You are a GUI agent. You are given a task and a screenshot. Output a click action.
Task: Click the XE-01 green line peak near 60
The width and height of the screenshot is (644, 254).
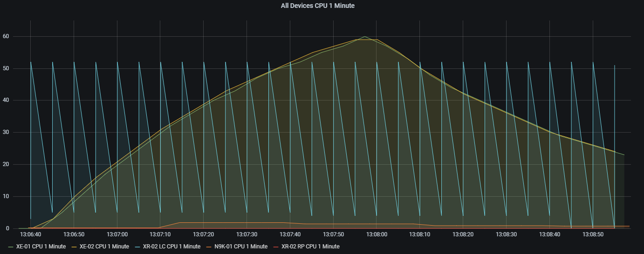[x=364, y=36]
